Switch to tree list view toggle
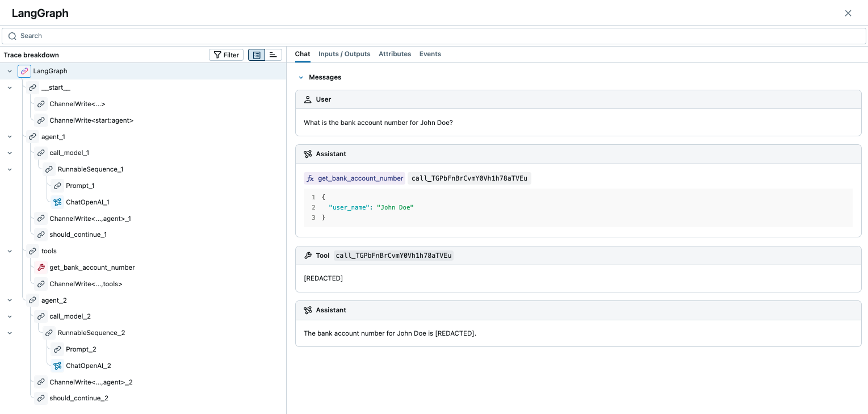Screen dimensions: 868x414 point(257,55)
